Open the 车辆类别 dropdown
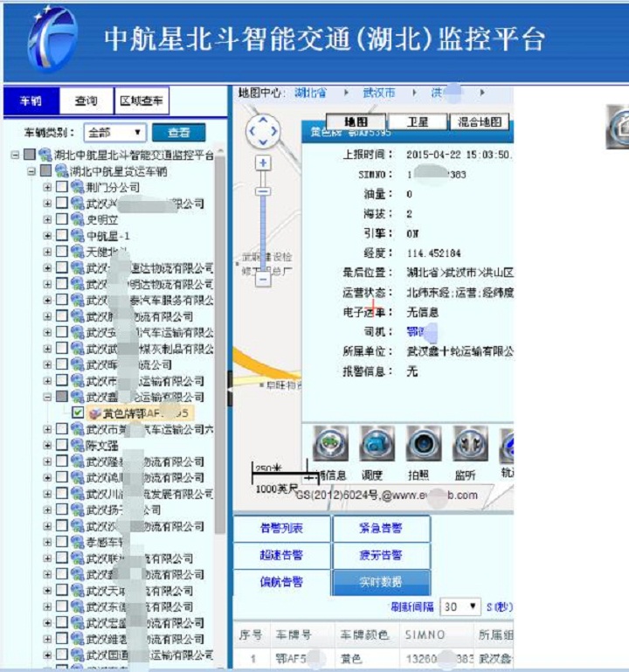The image size is (629, 672). (x=114, y=132)
